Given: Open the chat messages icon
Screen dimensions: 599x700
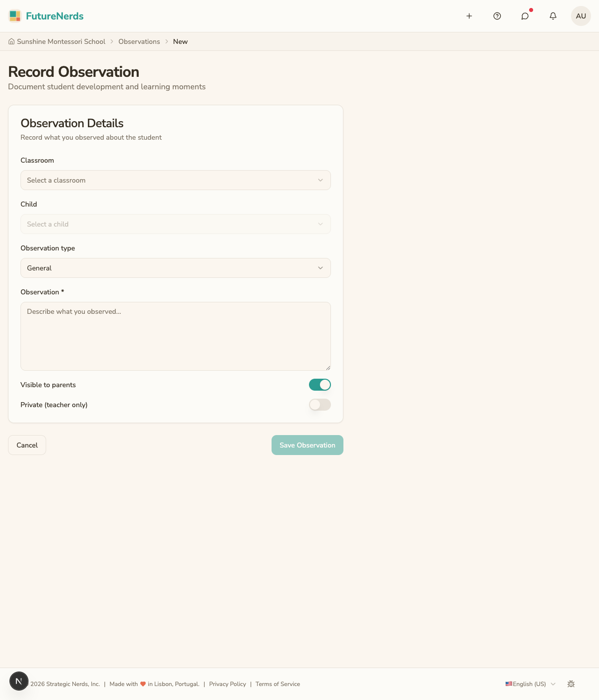Looking at the screenshot, I should [x=525, y=16].
